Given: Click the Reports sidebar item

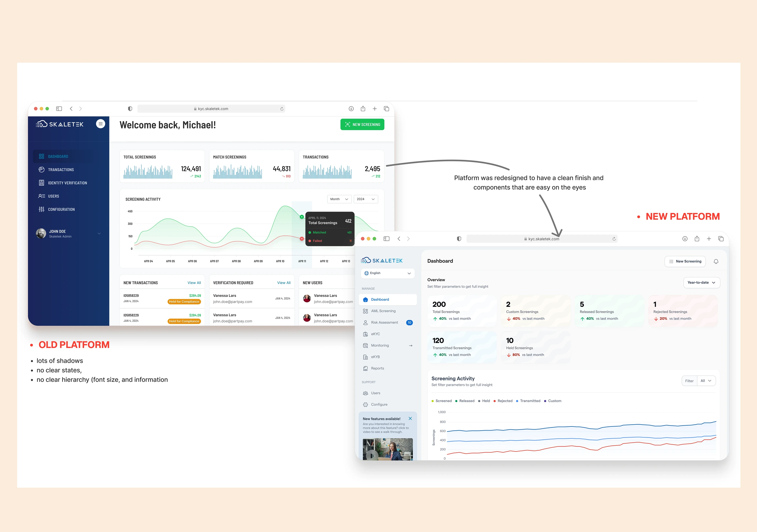Looking at the screenshot, I should point(377,368).
